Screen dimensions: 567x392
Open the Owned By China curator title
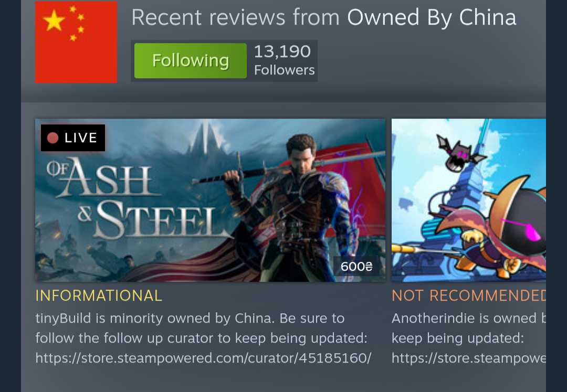pyautogui.click(x=432, y=17)
